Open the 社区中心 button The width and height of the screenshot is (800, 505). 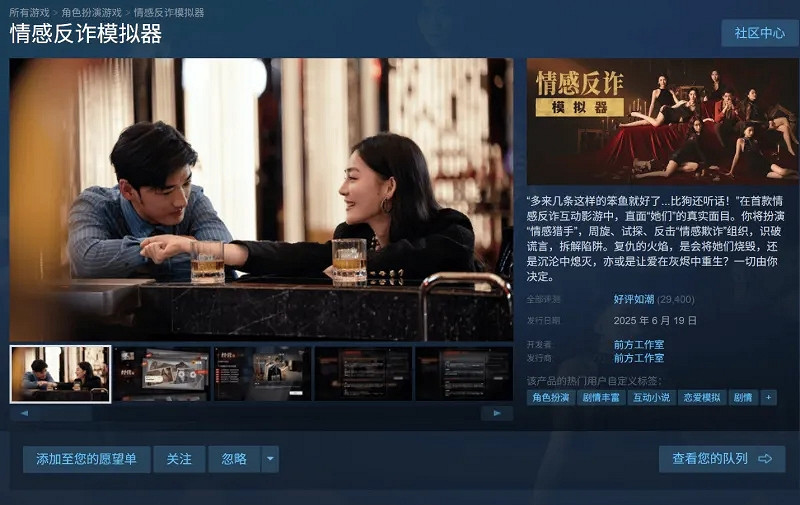[x=760, y=33]
